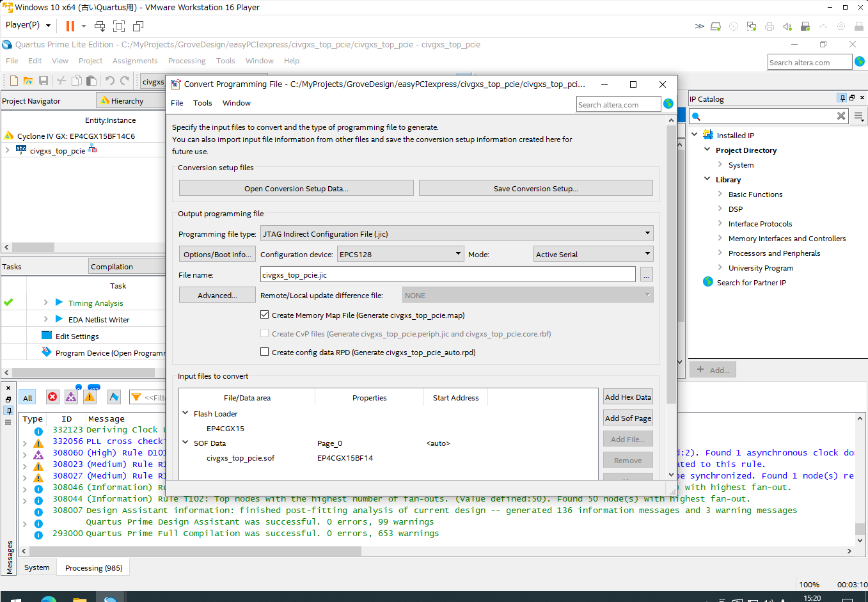Click the red error filter icon in Messages
Viewport: 868px width, 602px height.
[52, 397]
